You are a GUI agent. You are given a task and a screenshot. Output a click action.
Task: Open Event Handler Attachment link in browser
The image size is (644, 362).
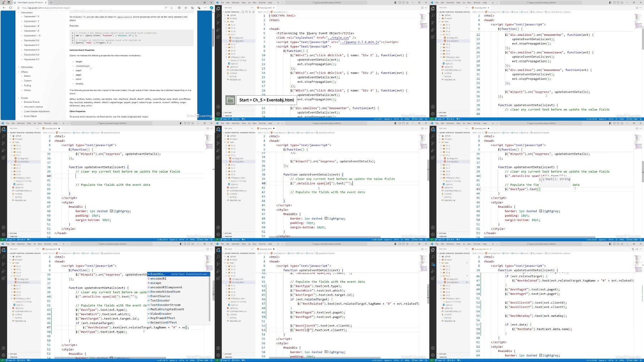[37, 111]
